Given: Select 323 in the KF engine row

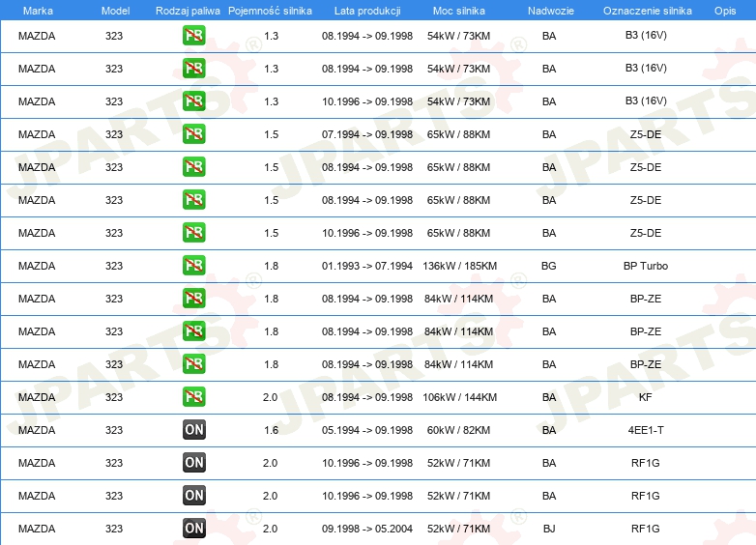Looking at the screenshot, I should coord(114,397).
